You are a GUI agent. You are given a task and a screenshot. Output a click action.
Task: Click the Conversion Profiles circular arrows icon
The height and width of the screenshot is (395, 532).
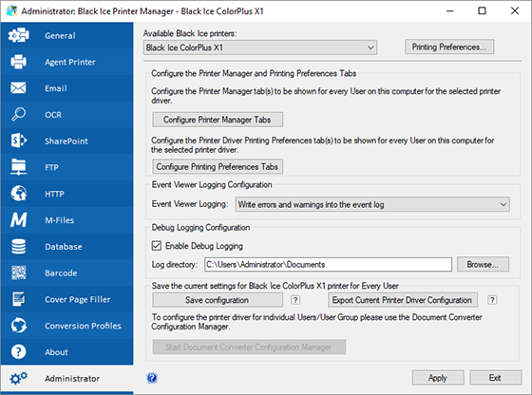[x=19, y=325]
